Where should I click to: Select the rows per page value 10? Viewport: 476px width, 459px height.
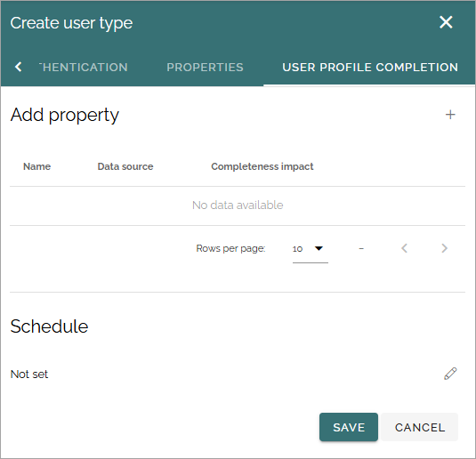(297, 249)
